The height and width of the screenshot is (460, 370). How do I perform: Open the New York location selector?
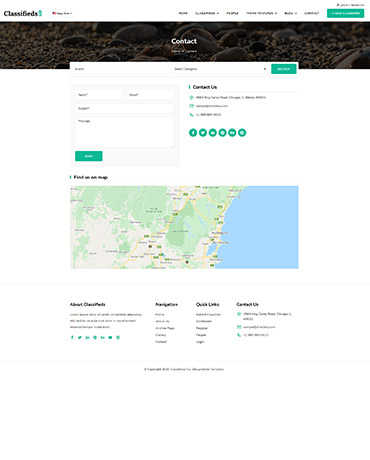(x=62, y=13)
